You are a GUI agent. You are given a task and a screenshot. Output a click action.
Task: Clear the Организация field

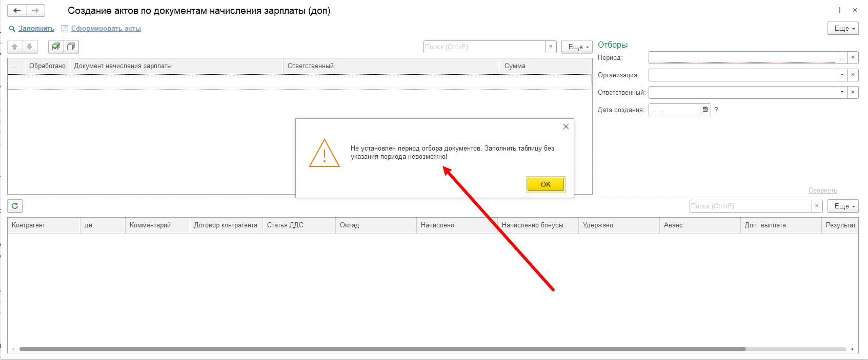click(x=853, y=75)
